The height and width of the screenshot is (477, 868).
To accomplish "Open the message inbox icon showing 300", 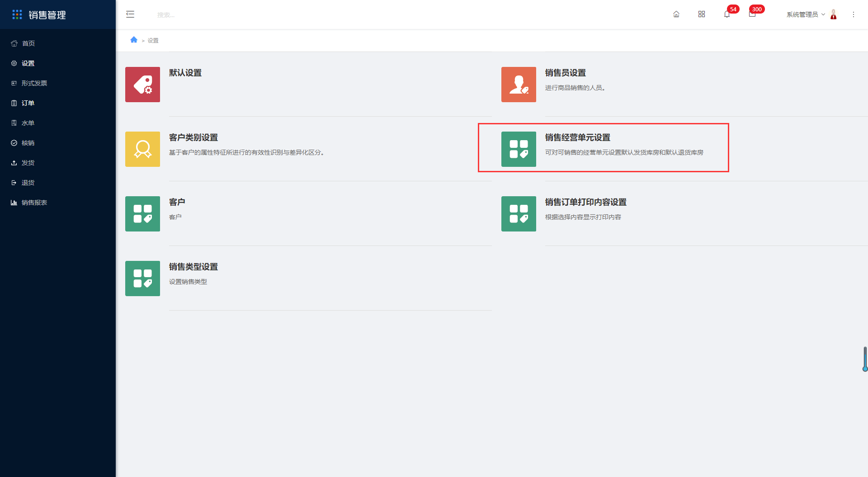I will (x=752, y=14).
